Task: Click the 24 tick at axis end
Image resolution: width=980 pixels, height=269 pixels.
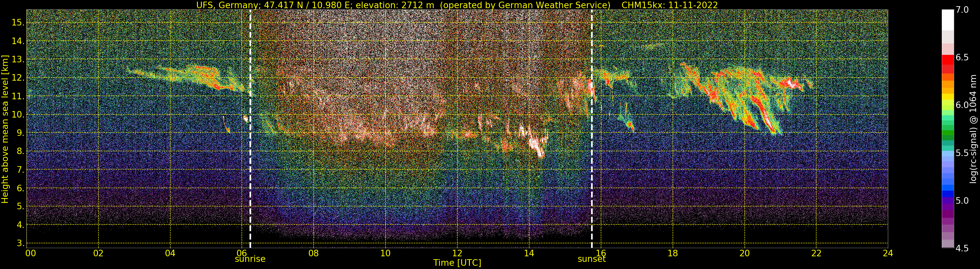Action: [x=888, y=253]
